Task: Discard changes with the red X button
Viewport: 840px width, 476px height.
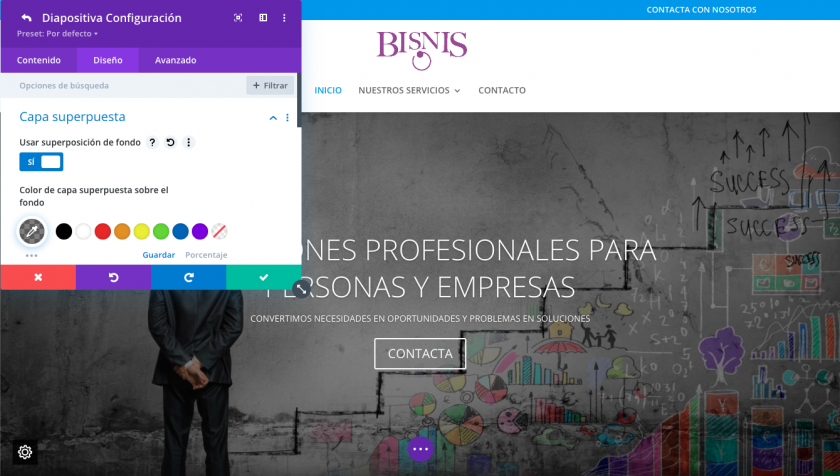Action: tap(38, 277)
